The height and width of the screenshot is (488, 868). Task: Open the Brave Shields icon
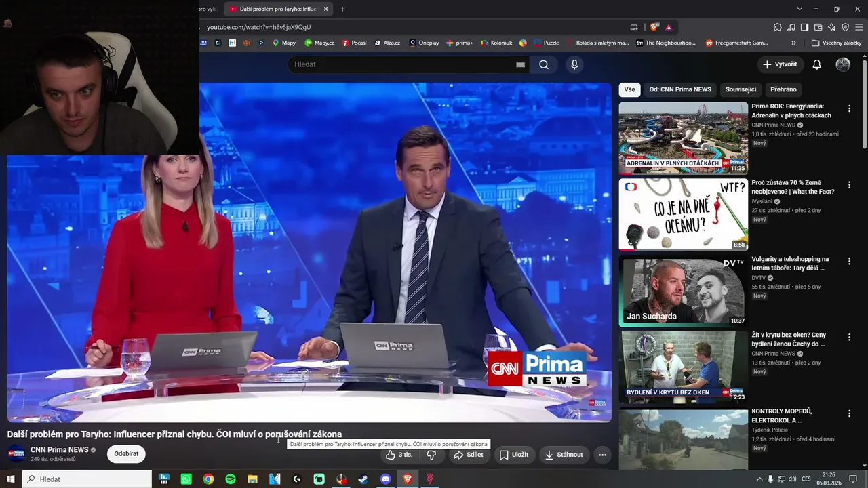[x=654, y=27]
